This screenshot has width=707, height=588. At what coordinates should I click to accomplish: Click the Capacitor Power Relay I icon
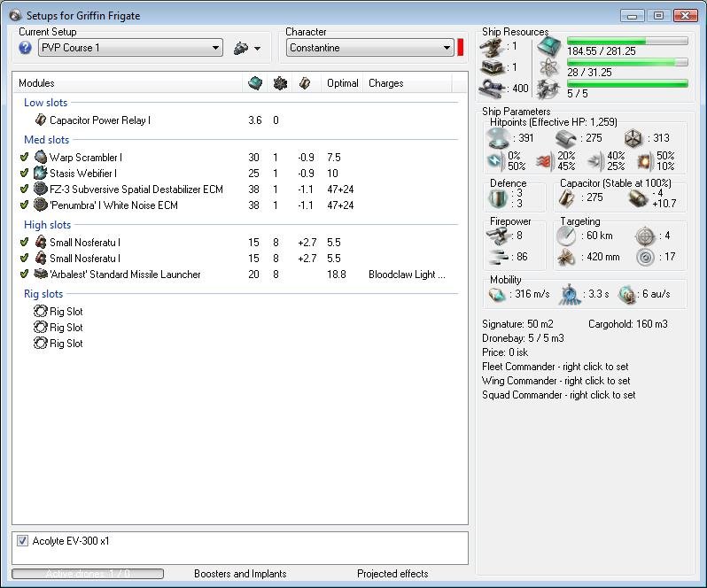point(41,120)
